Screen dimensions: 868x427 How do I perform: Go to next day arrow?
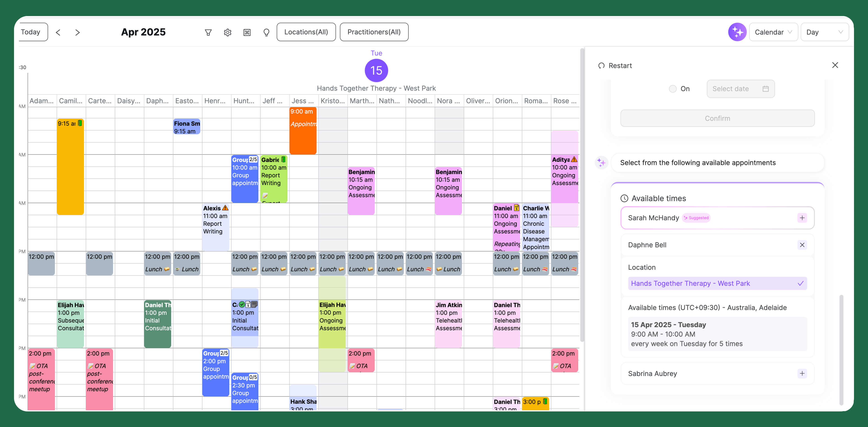78,32
